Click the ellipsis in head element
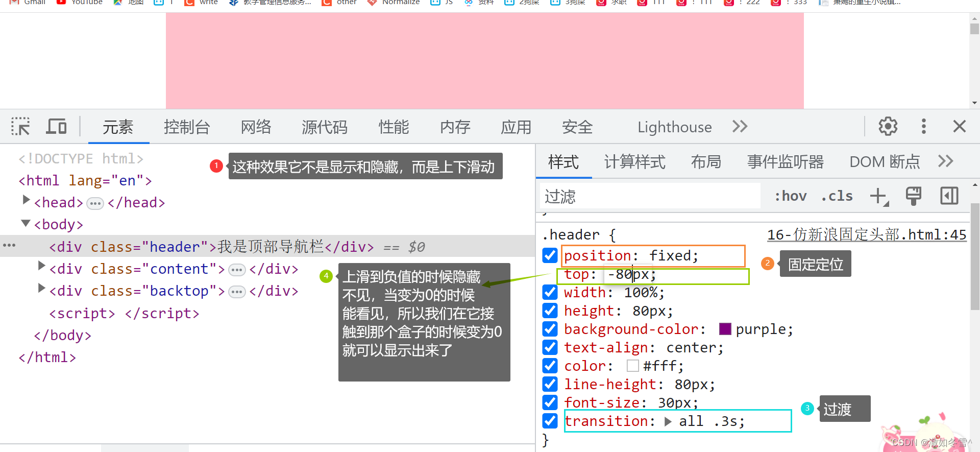The image size is (980, 452). click(x=95, y=204)
